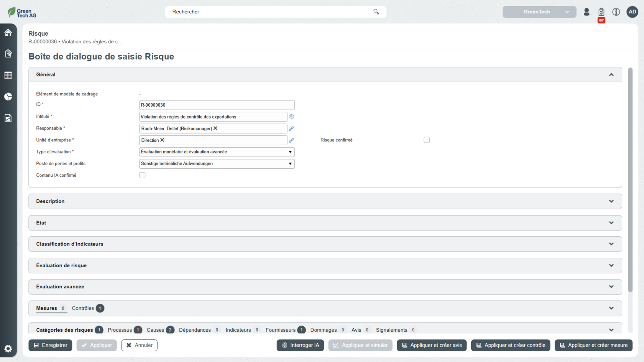Open the task clipboard icon with 0/7 badge
The image size is (644, 362).
pyautogui.click(x=601, y=12)
